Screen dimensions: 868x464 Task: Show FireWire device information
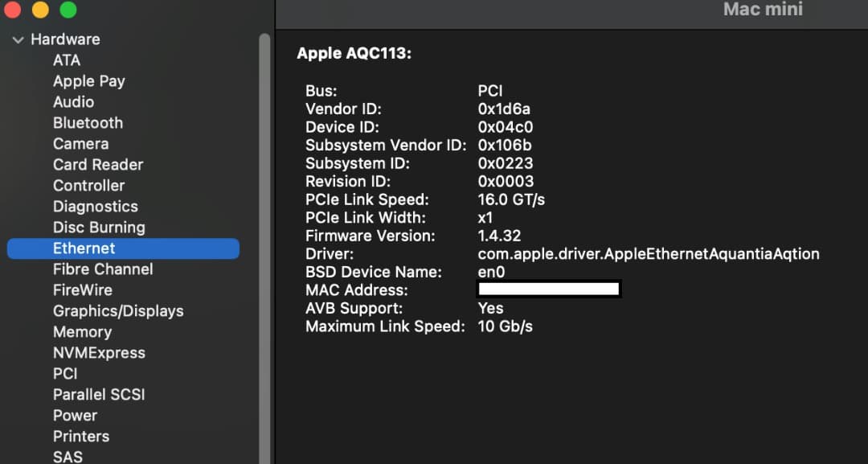click(82, 289)
